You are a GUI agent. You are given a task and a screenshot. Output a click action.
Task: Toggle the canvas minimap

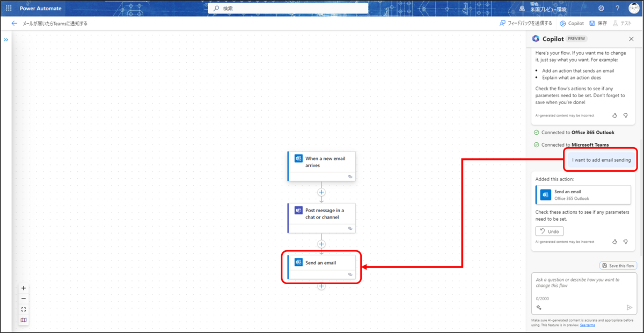[x=24, y=320]
